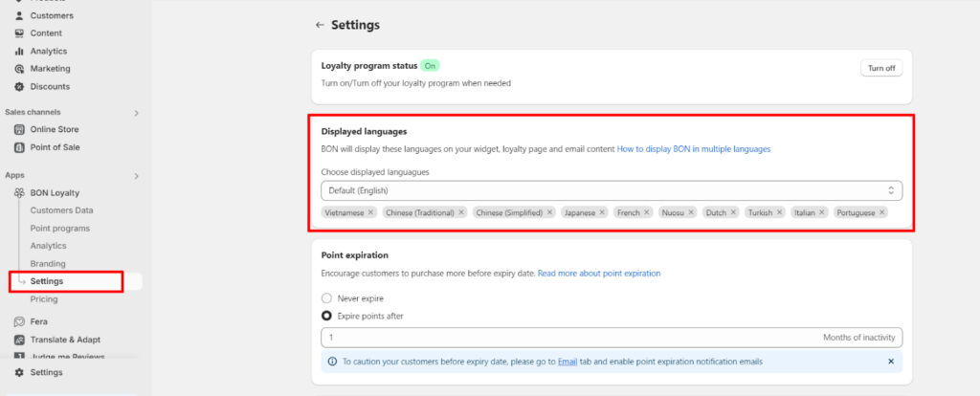Click the Marketing target icon
The image size is (980, 396).
click(19, 69)
